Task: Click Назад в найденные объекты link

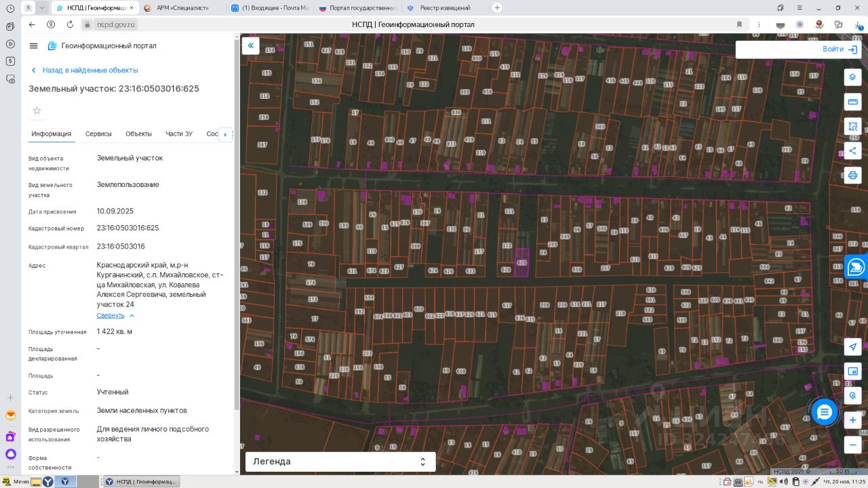Action: pos(90,70)
